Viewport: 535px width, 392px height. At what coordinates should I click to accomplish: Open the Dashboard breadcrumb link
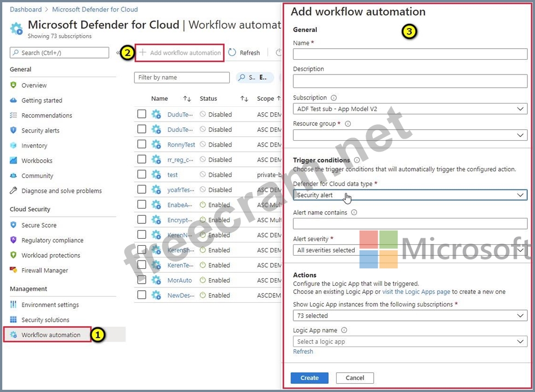point(26,9)
